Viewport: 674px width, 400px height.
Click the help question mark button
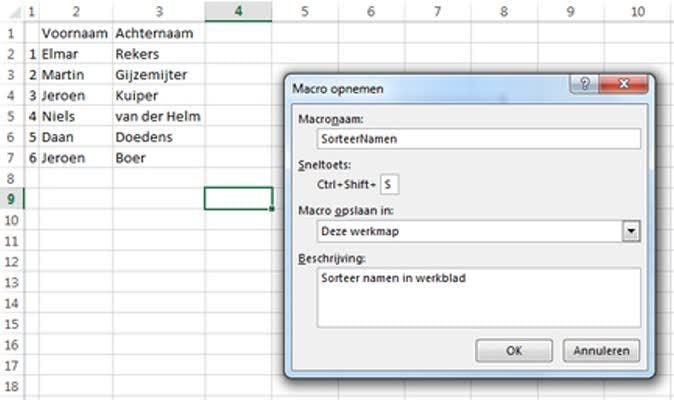586,86
